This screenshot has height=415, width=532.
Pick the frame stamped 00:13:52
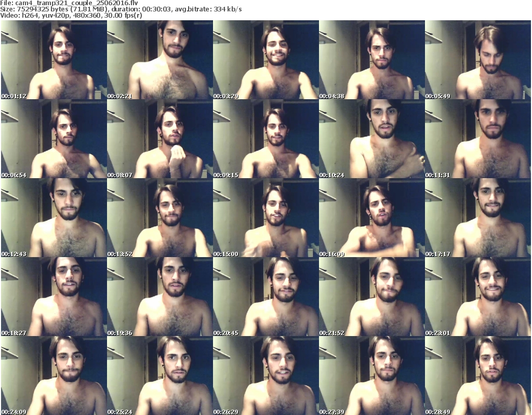pyautogui.click(x=160, y=218)
